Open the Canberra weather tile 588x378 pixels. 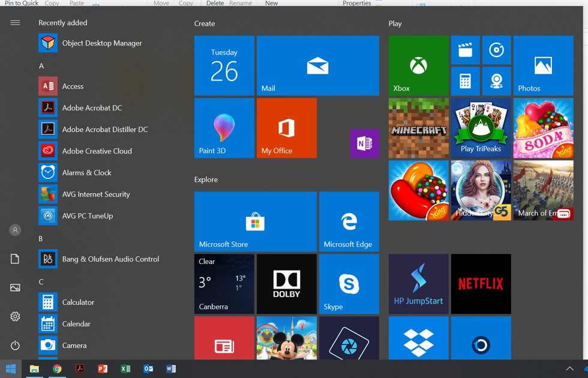224,284
